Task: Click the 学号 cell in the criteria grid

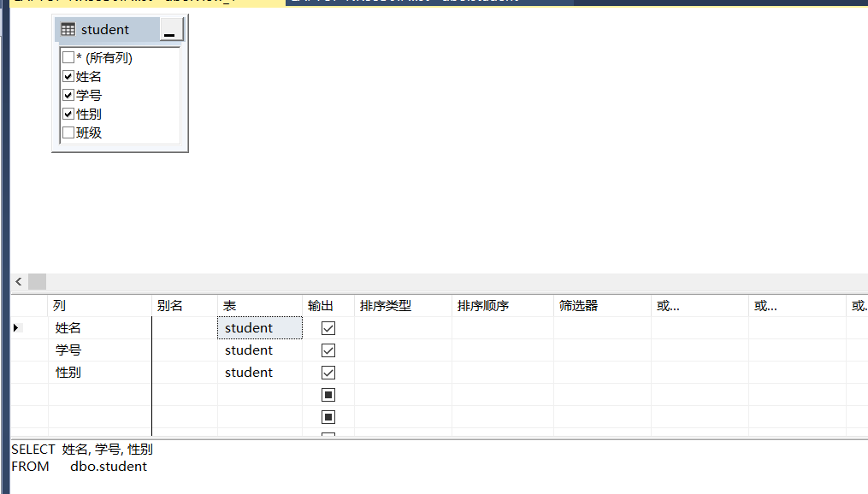Action: pyautogui.click(x=100, y=350)
